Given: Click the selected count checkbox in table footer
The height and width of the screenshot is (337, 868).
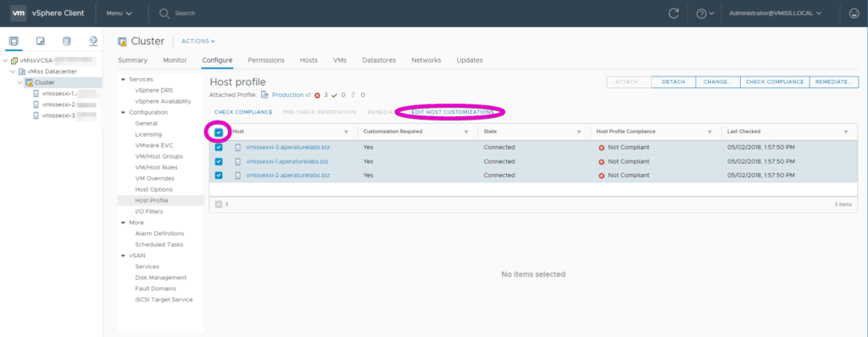Looking at the screenshot, I should point(219,204).
